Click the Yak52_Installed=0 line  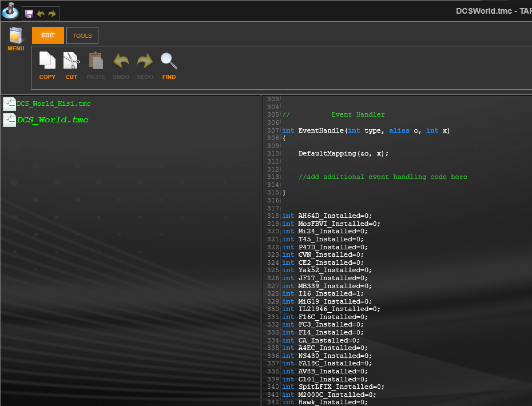click(x=327, y=270)
